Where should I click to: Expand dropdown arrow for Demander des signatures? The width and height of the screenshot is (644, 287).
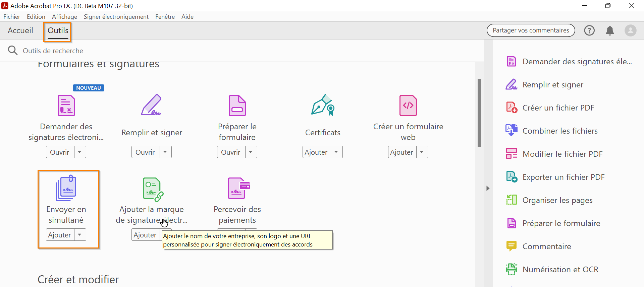coord(80,152)
